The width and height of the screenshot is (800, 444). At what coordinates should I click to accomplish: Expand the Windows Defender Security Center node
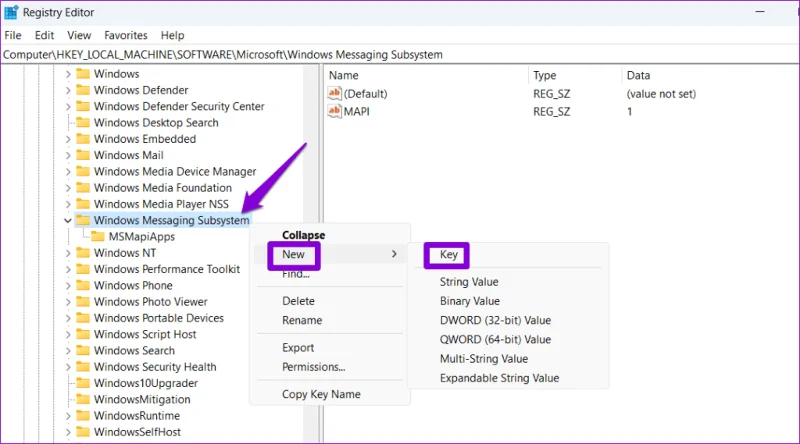tap(68, 107)
